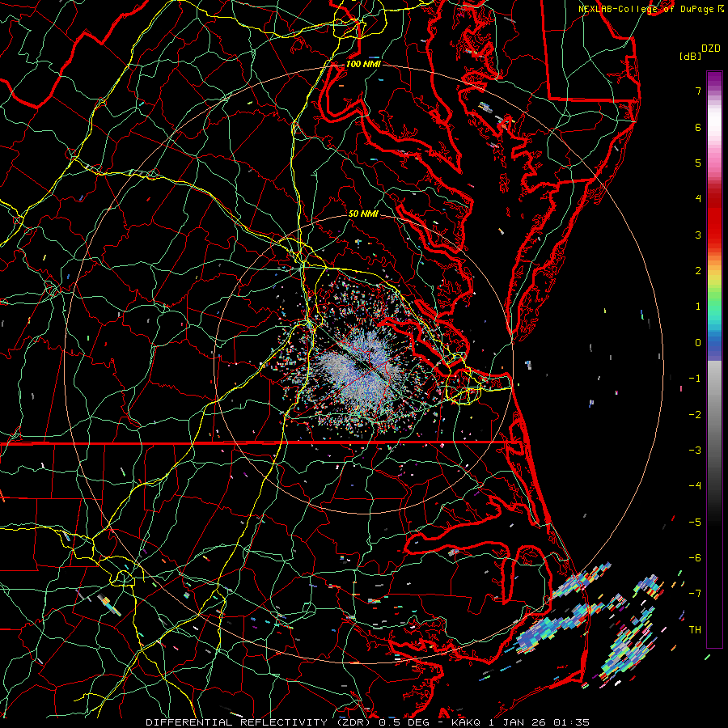Click the 3 value on color scale

[698, 235]
